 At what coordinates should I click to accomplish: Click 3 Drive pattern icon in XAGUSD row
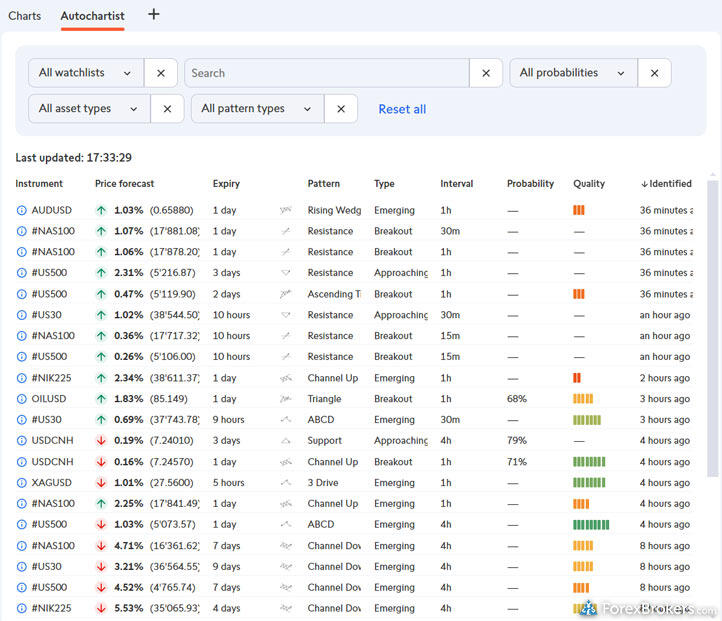pyautogui.click(x=285, y=483)
